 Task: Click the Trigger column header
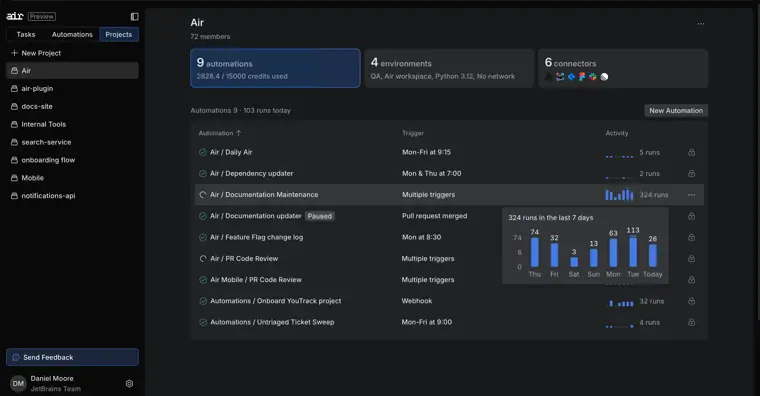[412, 133]
